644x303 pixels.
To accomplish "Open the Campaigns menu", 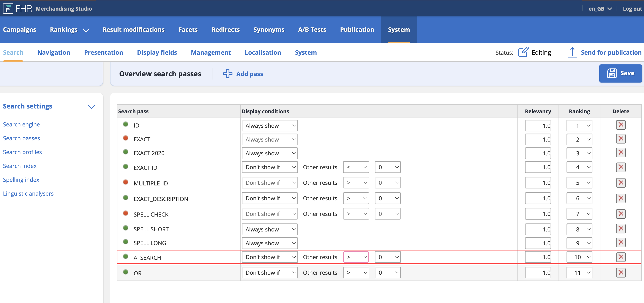I will (x=19, y=30).
